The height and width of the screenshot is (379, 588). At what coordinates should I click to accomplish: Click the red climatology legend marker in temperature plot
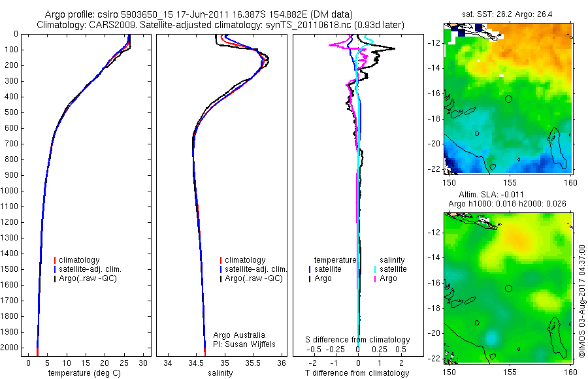(55, 260)
